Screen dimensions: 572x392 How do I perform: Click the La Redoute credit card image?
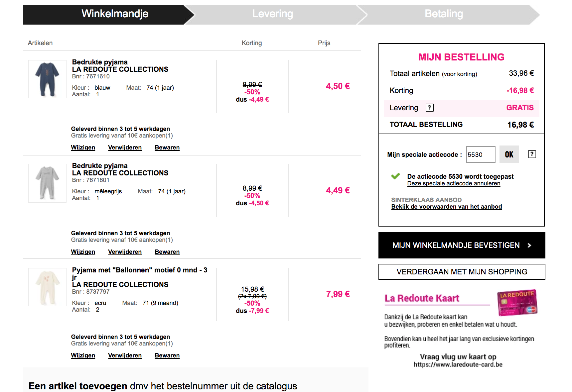[x=517, y=302]
